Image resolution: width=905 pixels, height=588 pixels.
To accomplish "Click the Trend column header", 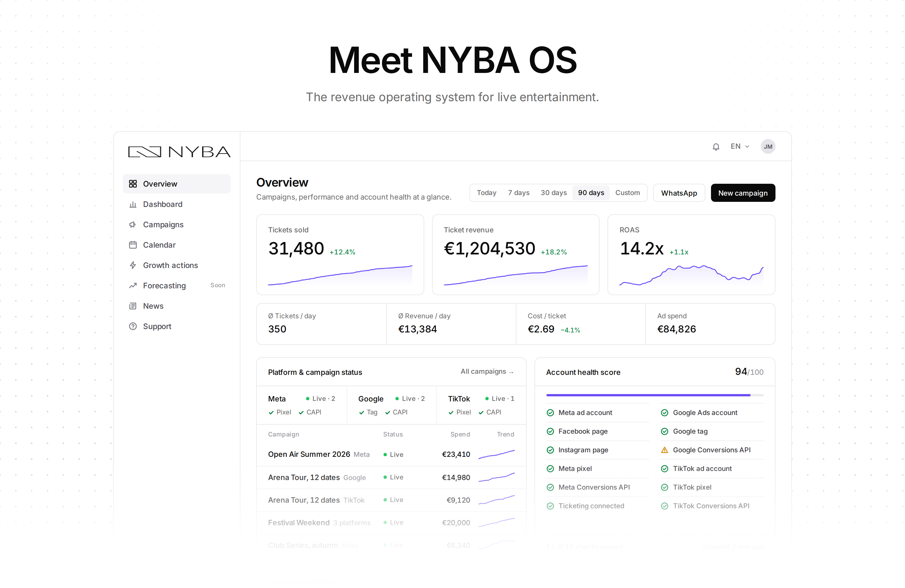I will click(505, 434).
